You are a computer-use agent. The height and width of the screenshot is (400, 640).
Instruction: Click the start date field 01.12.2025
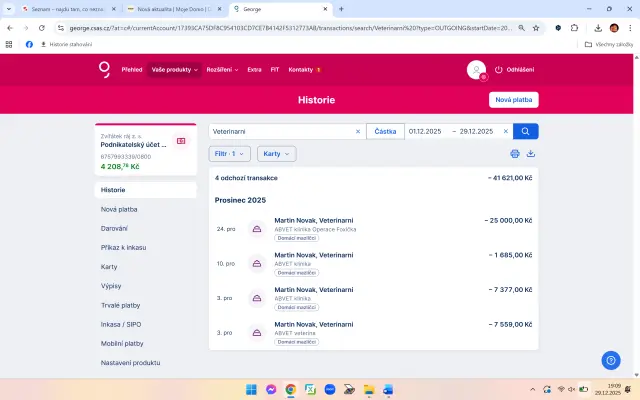click(426, 131)
